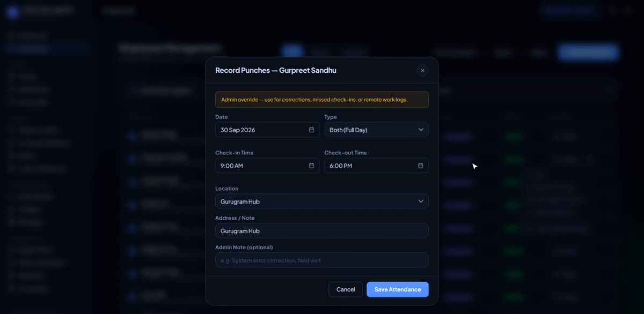This screenshot has width=644, height=314.
Task: Click the Check-in Time field 9:00 AM
Action: pyautogui.click(x=267, y=166)
